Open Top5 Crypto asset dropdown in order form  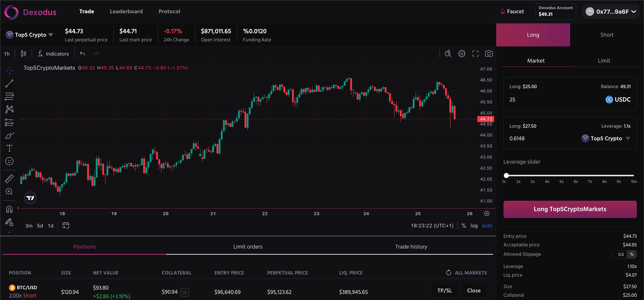(x=606, y=138)
